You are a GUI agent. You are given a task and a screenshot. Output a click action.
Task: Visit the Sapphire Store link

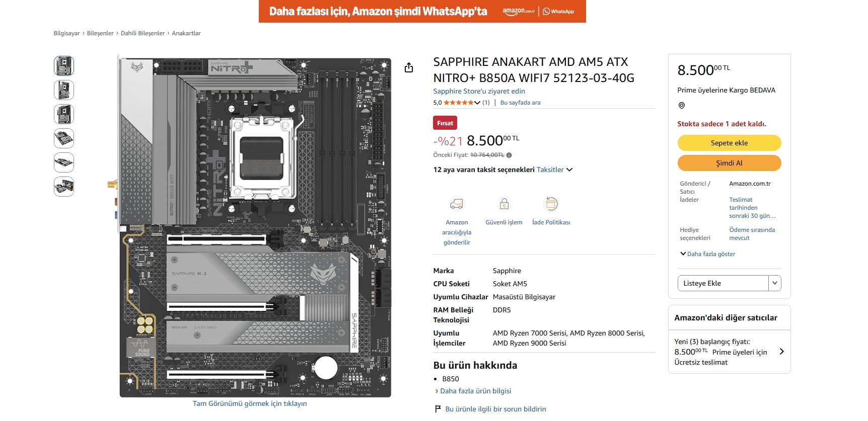pyautogui.click(x=479, y=91)
